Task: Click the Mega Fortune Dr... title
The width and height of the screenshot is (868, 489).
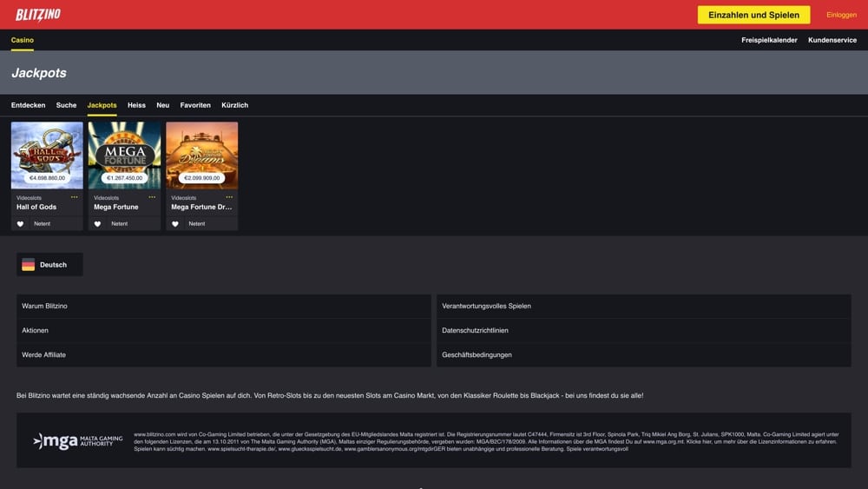Action: coord(201,207)
